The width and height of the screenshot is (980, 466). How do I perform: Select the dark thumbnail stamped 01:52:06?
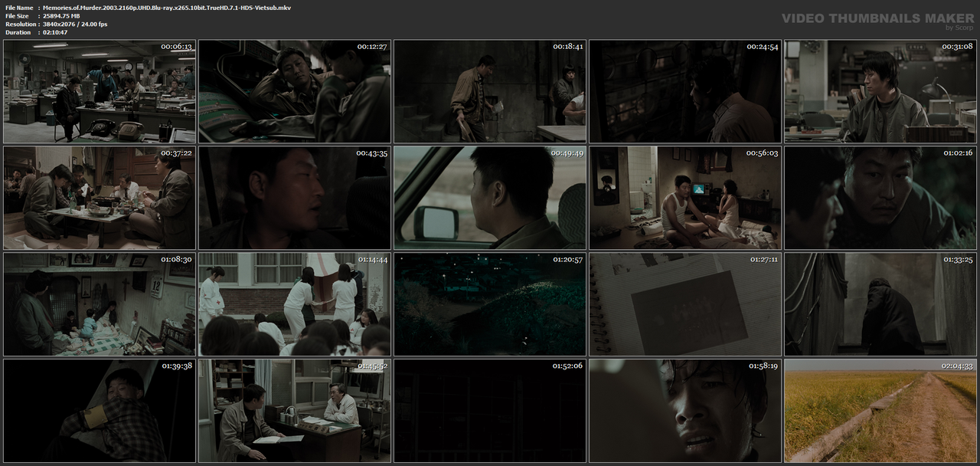pyautogui.click(x=490, y=411)
